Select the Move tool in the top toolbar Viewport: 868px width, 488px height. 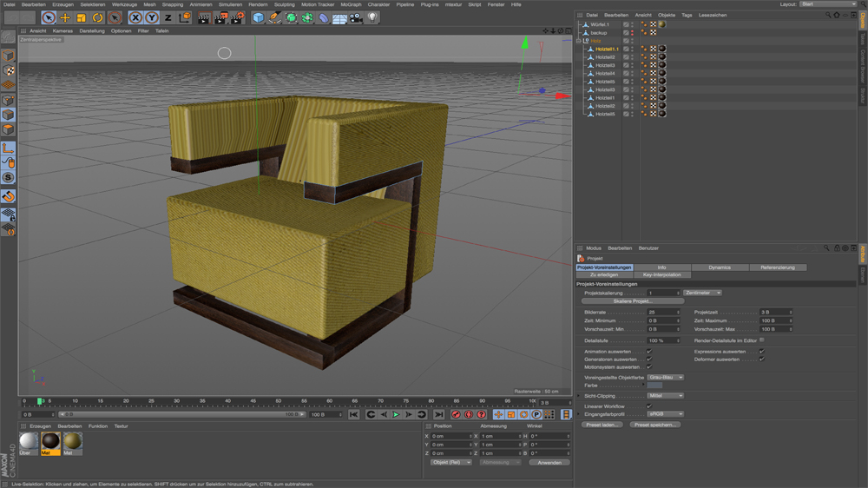point(65,17)
